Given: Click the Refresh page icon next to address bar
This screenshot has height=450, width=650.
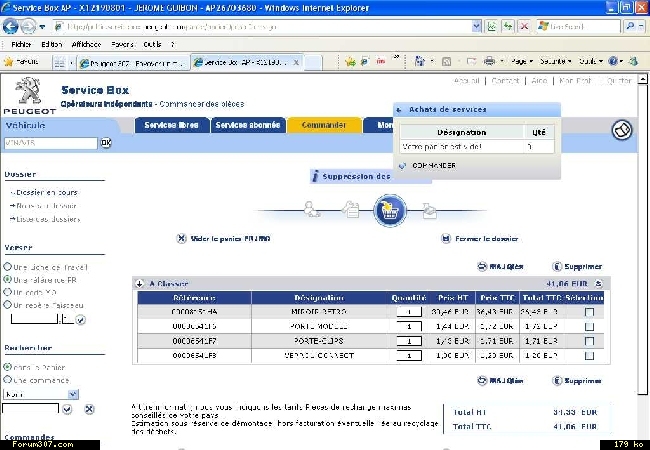Looking at the screenshot, I should [508, 27].
